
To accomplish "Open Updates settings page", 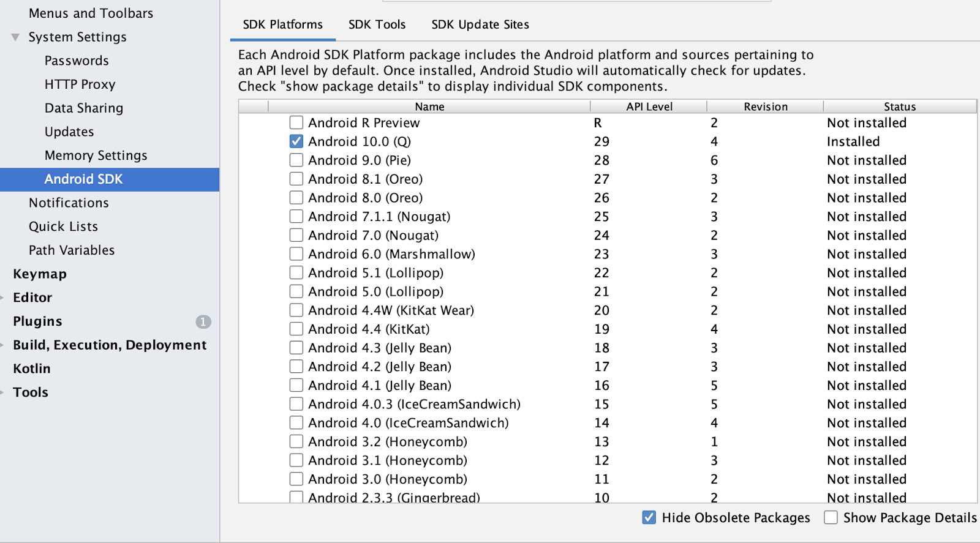I will point(69,132).
